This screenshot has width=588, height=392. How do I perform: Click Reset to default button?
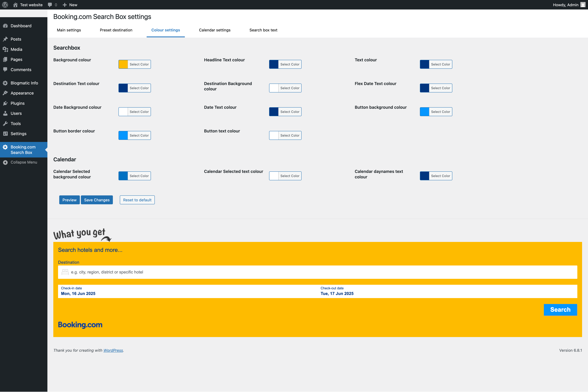click(x=137, y=200)
